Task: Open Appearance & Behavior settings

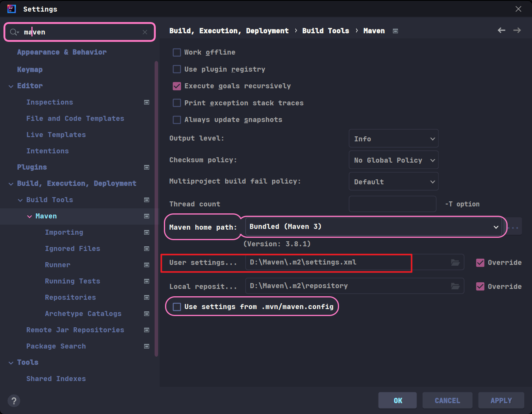Action: click(x=62, y=52)
